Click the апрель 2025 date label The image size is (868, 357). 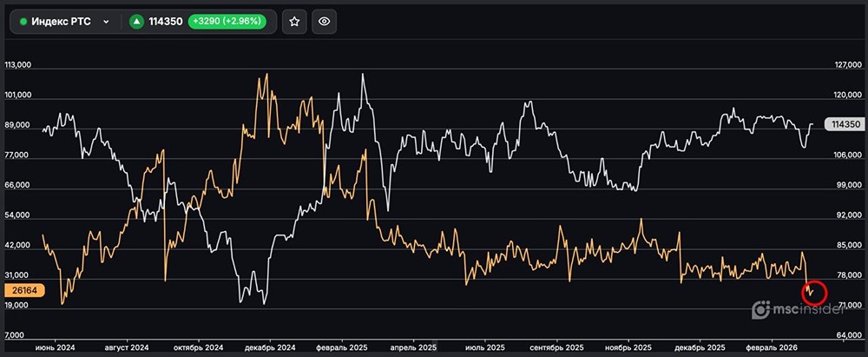pyautogui.click(x=413, y=347)
